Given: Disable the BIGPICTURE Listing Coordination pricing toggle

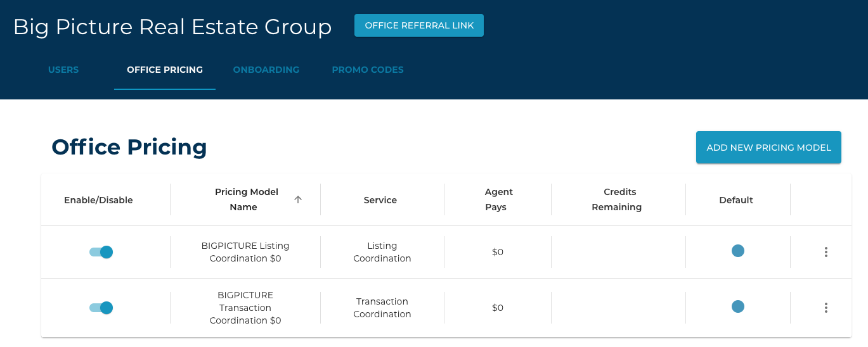Looking at the screenshot, I should tap(101, 252).
